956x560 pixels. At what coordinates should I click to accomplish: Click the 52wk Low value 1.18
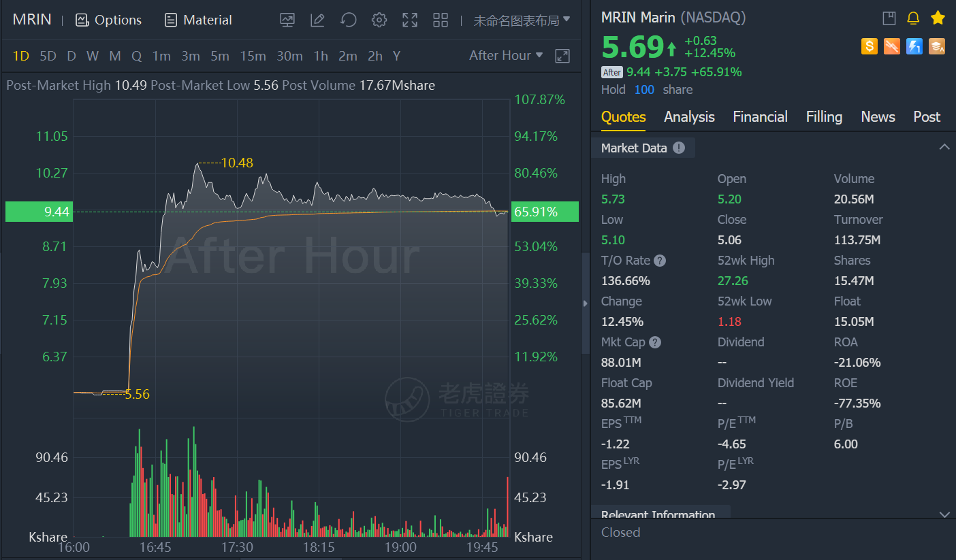point(729,322)
